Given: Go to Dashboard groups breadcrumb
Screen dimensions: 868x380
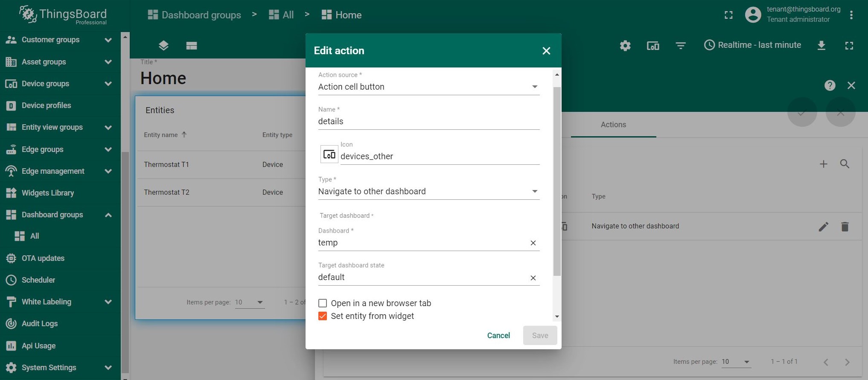Looking at the screenshot, I should click(x=194, y=15).
